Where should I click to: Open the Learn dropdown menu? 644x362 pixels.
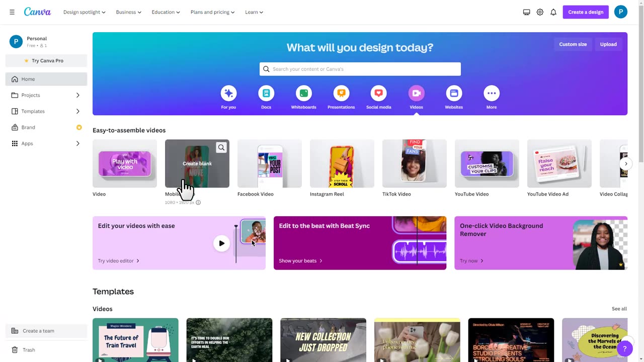click(x=254, y=12)
